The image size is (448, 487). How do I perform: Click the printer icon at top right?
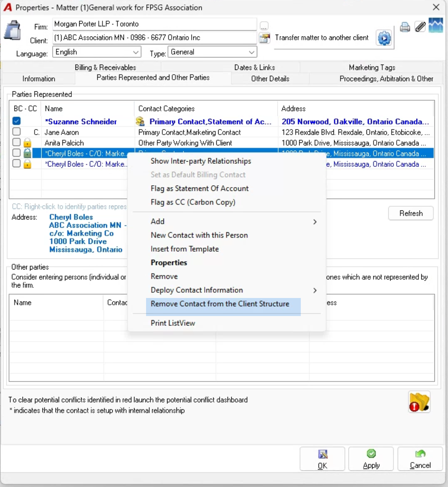click(x=405, y=27)
